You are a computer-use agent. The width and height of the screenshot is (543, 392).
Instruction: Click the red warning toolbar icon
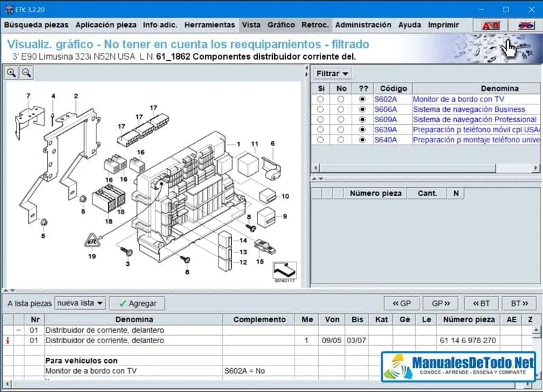click(x=491, y=25)
